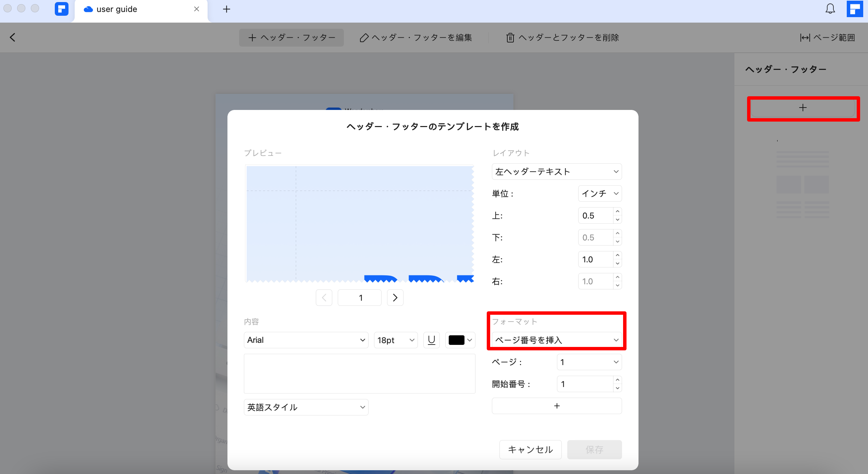Decrease the 左 margin value

pos(617,263)
